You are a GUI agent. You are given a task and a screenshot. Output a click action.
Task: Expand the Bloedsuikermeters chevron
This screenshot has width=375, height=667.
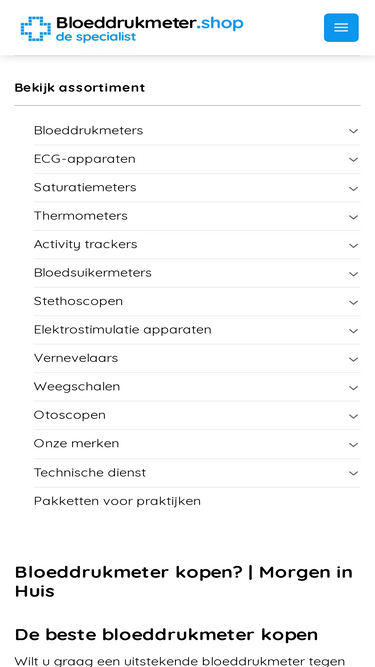(353, 274)
